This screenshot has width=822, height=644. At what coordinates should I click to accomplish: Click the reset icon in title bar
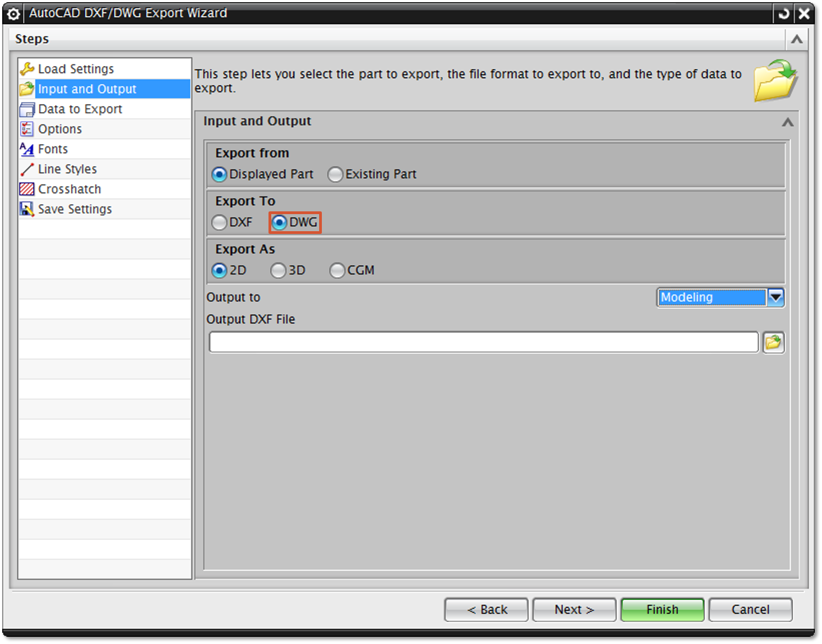click(783, 13)
